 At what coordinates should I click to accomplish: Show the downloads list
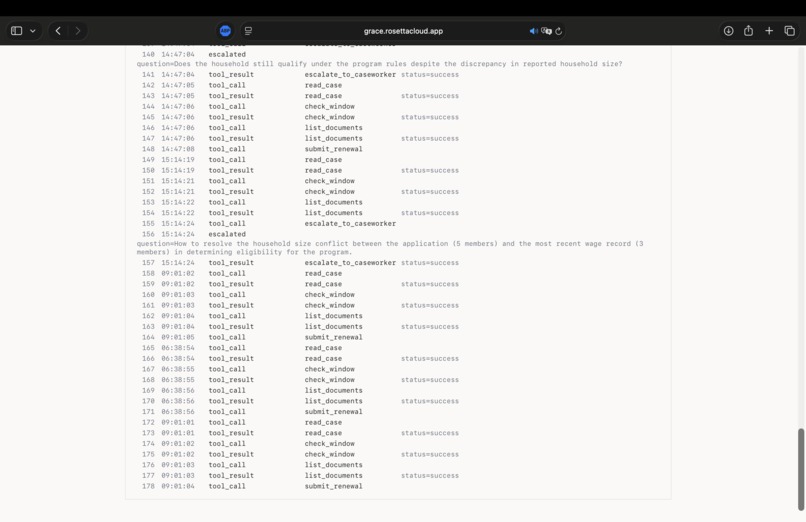(728, 31)
